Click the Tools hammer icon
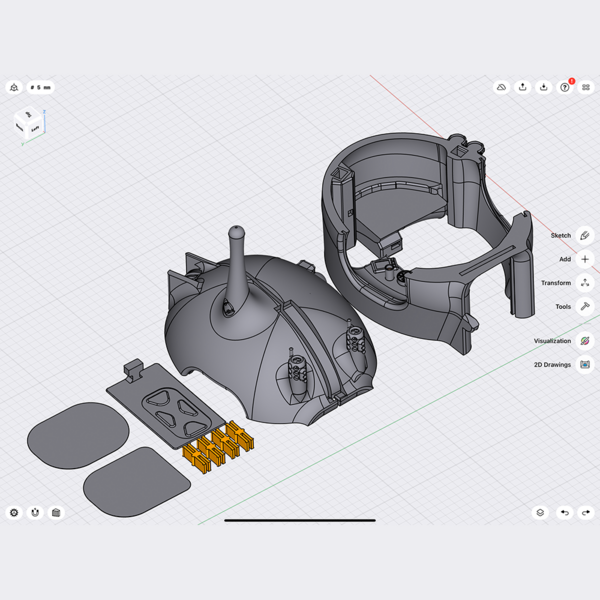This screenshot has height=600, width=600. 585,307
